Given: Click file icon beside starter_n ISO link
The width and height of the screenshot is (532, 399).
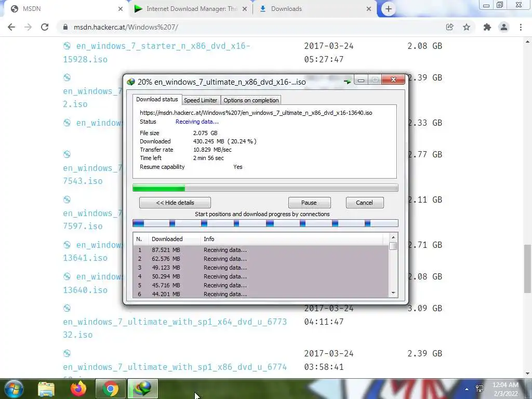Looking at the screenshot, I should [67, 46].
